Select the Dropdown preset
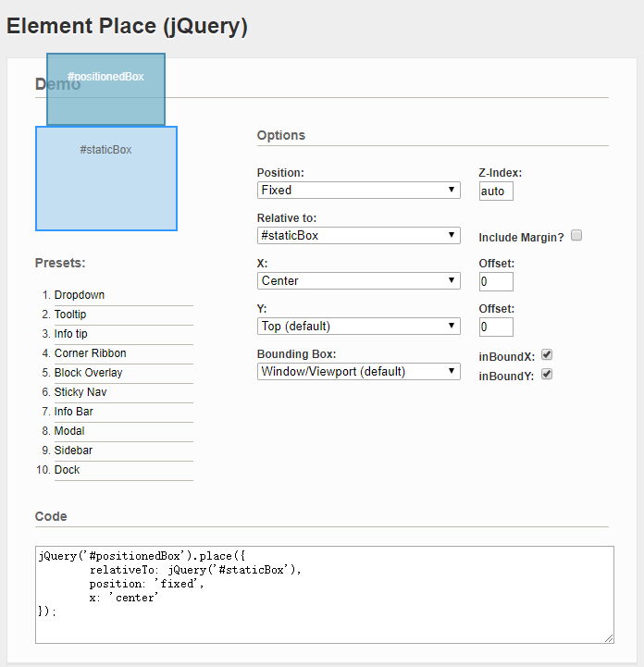This screenshot has width=644, height=667. pos(80,295)
